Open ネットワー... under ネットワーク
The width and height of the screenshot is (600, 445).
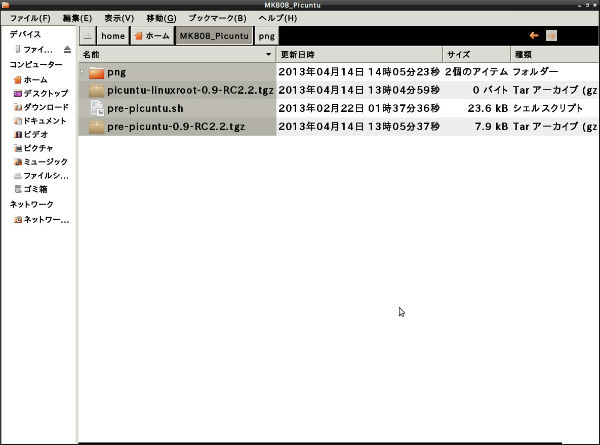[x=42, y=220]
